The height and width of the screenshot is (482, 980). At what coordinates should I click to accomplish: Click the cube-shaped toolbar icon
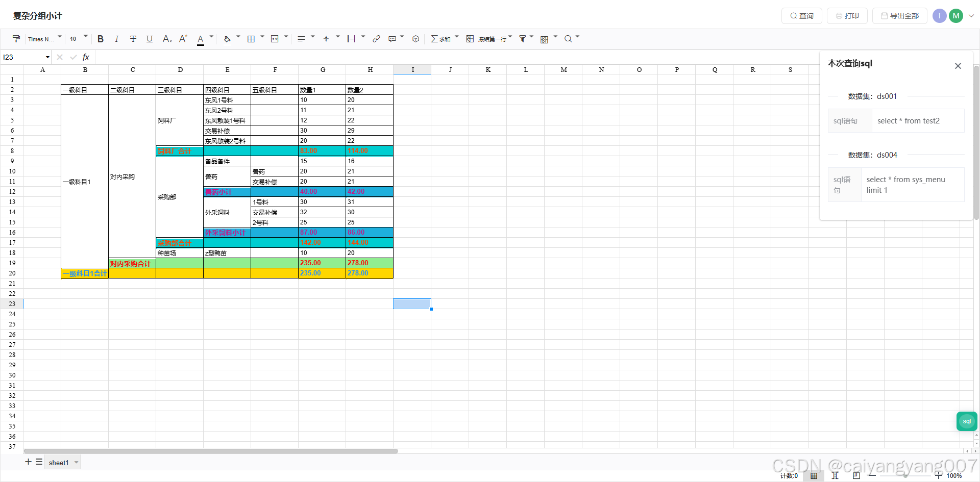click(416, 39)
